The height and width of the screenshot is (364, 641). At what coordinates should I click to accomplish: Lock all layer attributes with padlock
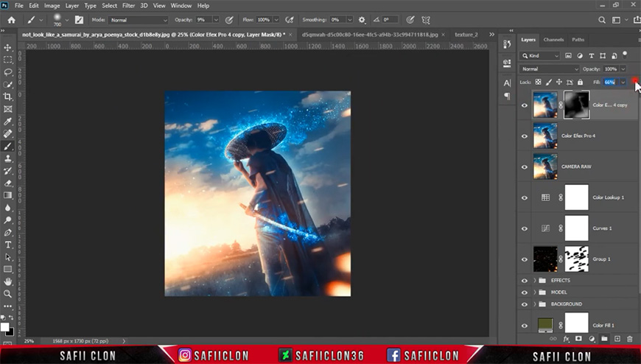[580, 83]
